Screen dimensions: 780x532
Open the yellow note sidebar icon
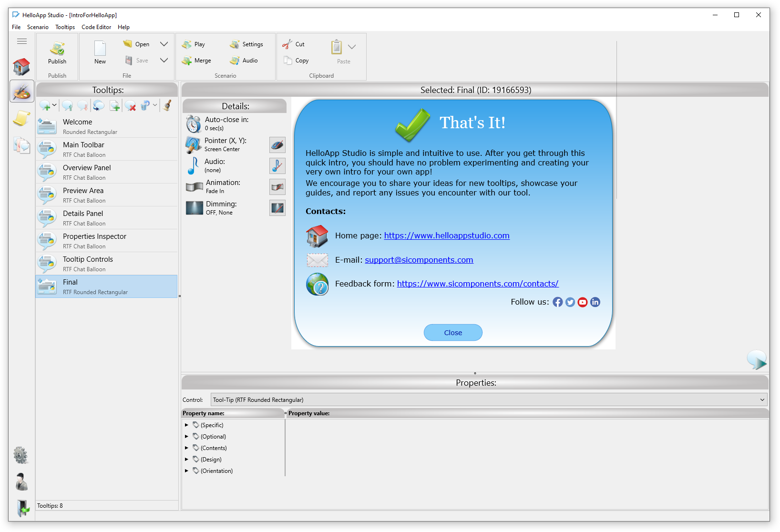click(x=21, y=118)
